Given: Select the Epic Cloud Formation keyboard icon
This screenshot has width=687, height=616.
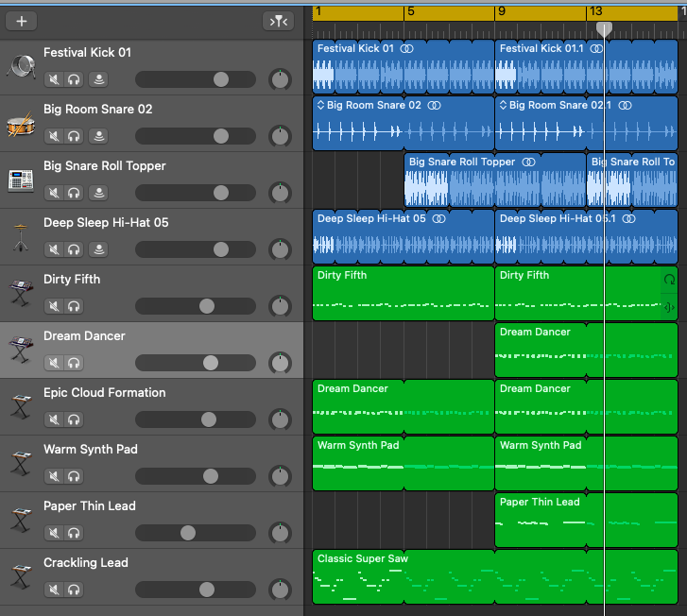Looking at the screenshot, I should (x=21, y=406).
